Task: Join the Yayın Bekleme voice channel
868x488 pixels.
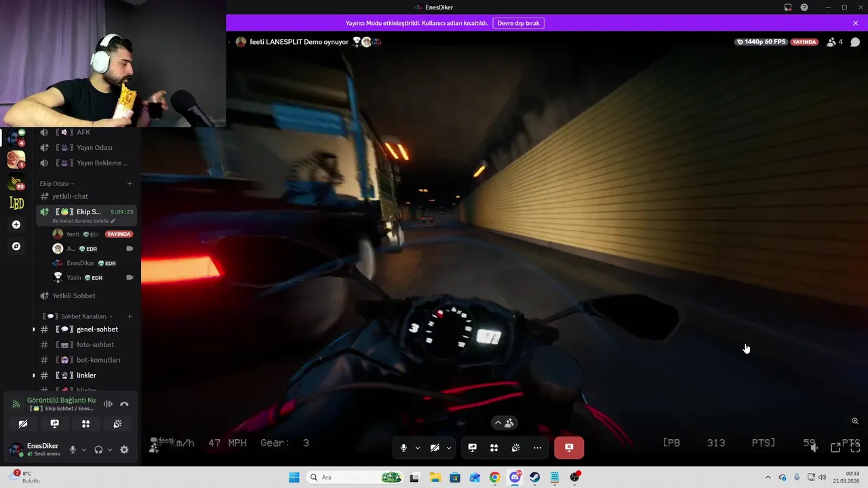Action: click(87, 163)
